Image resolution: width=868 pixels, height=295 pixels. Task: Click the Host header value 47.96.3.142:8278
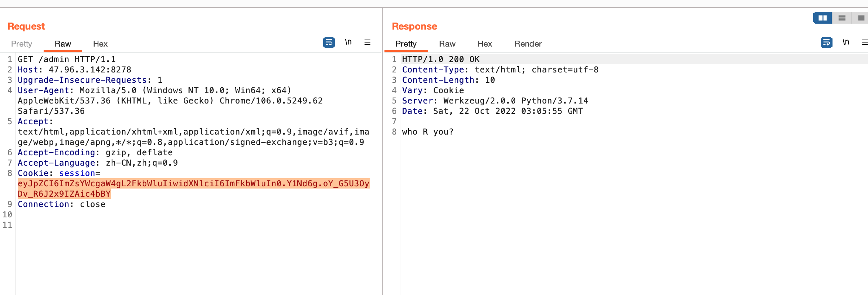[90, 69]
